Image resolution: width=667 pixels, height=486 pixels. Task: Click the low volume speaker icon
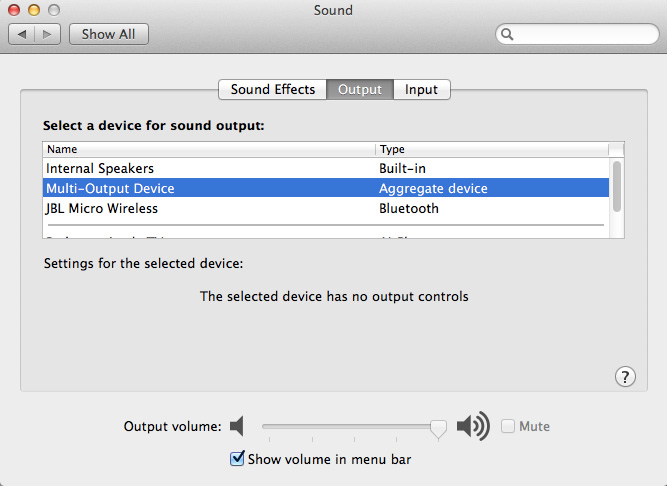tap(237, 427)
